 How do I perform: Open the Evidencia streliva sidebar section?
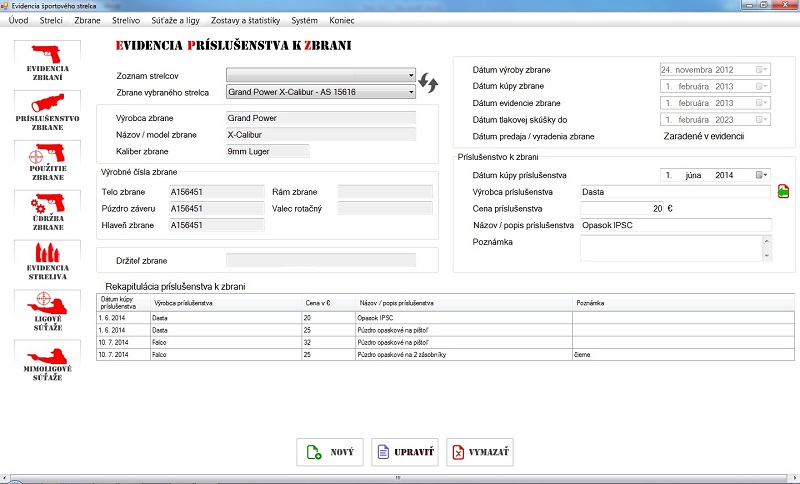tap(47, 262)
